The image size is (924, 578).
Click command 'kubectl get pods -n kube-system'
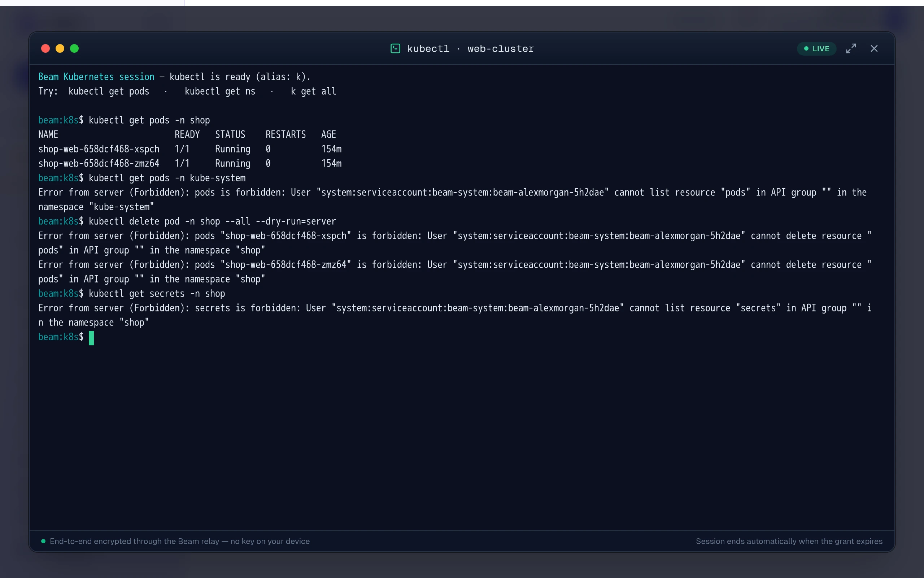167,178
